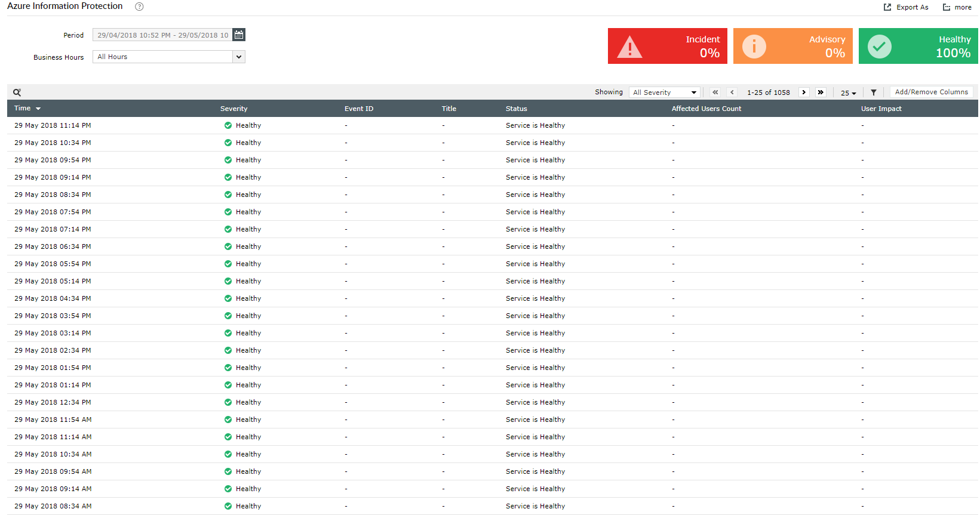Select the 29 May 2018 09:14 AM row

click(493, 489)
